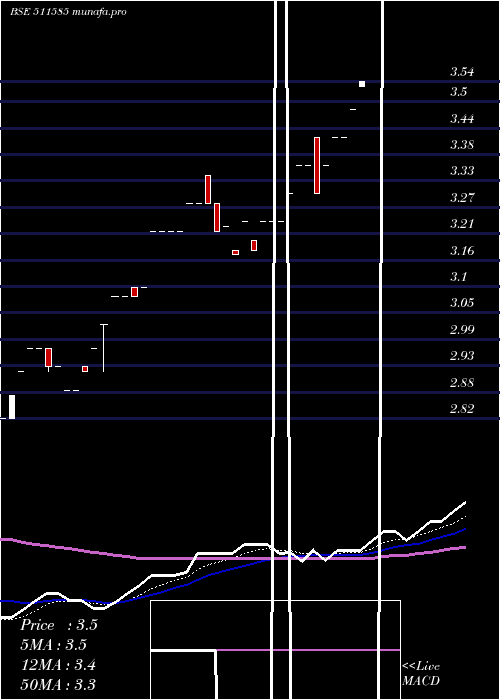Click the 3.44 price axis label
Screen dimensions: 500x700
coord(462,119)
